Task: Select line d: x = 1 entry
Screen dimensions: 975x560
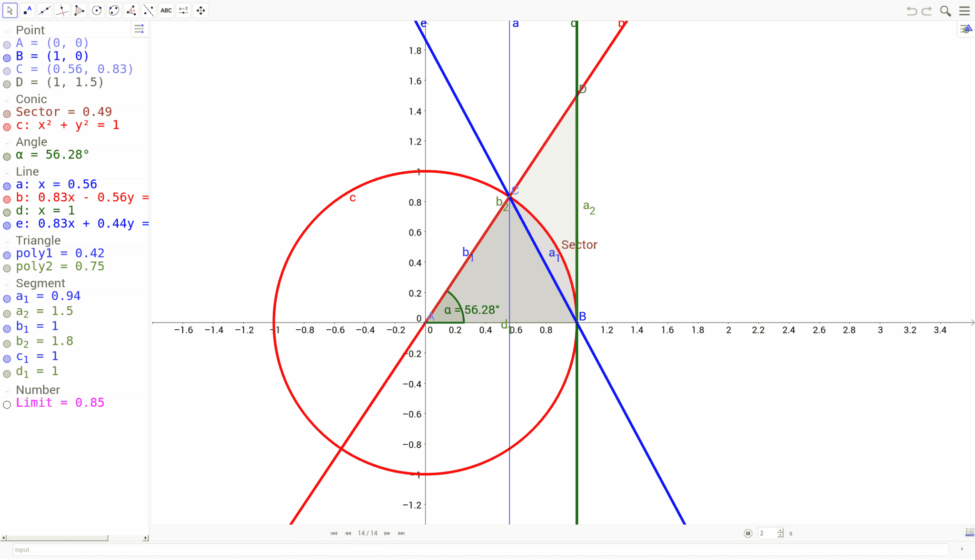Action: pos(45,210)
